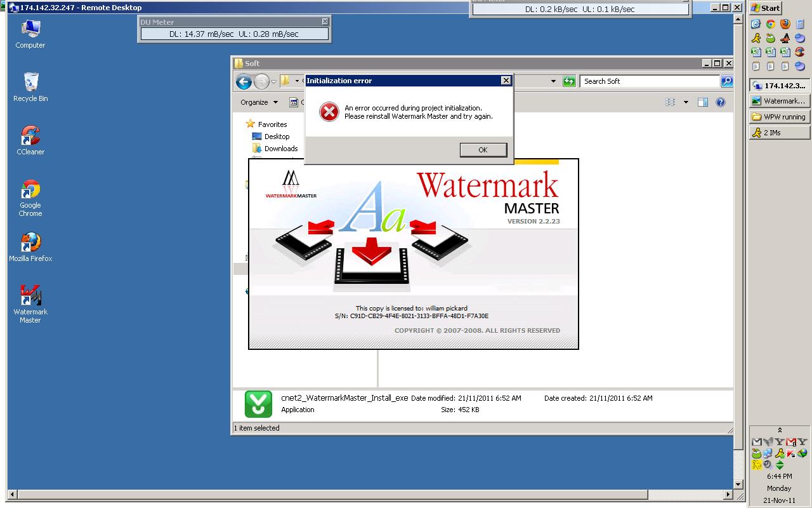Launch AIM from the quick launch area
Viewport: 812px width, 508px height.
756,38
